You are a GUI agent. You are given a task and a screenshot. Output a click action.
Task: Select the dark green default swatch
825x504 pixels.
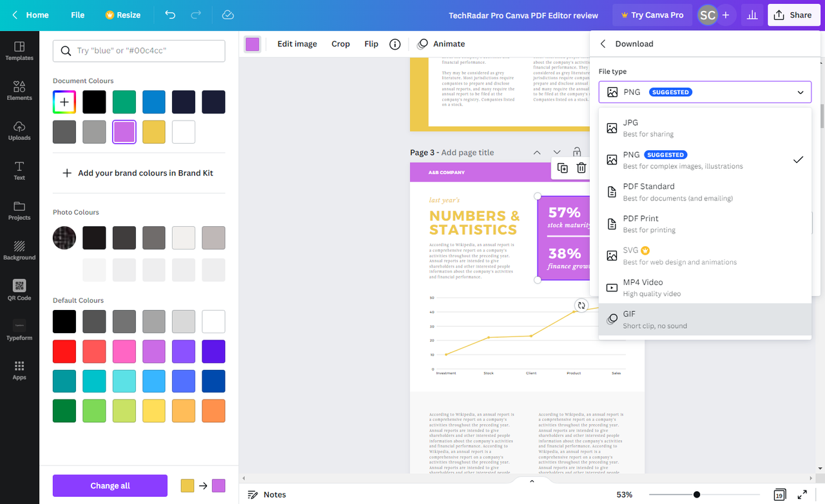coord(64,411)
